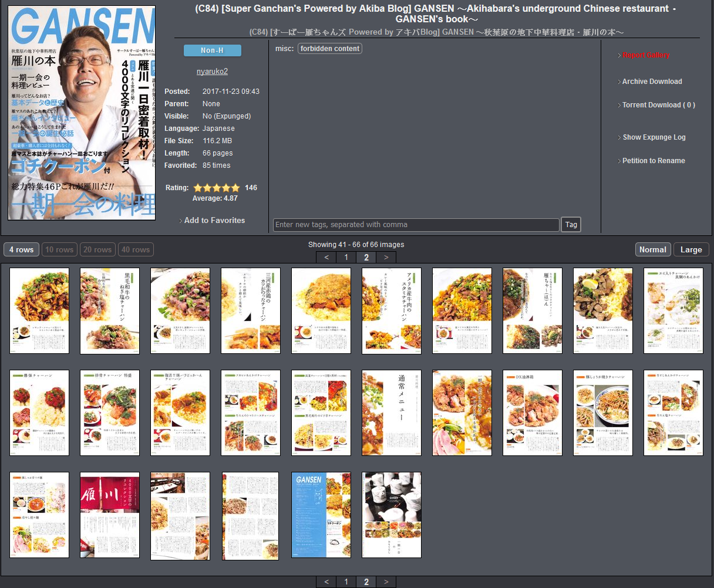Open the Archive Download option
Screen dimensions: 714x588
pyautogui.click(x=652, y=82)
